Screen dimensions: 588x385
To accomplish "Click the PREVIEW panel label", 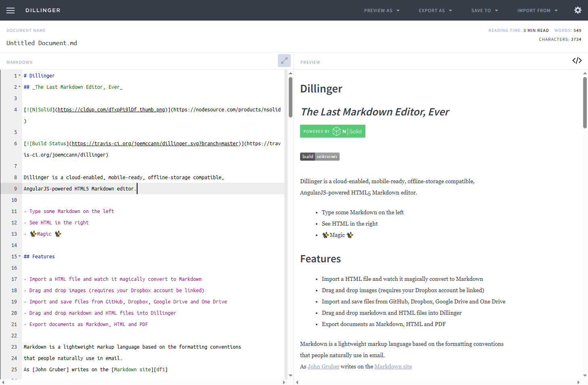I will [x=310, y=62].
